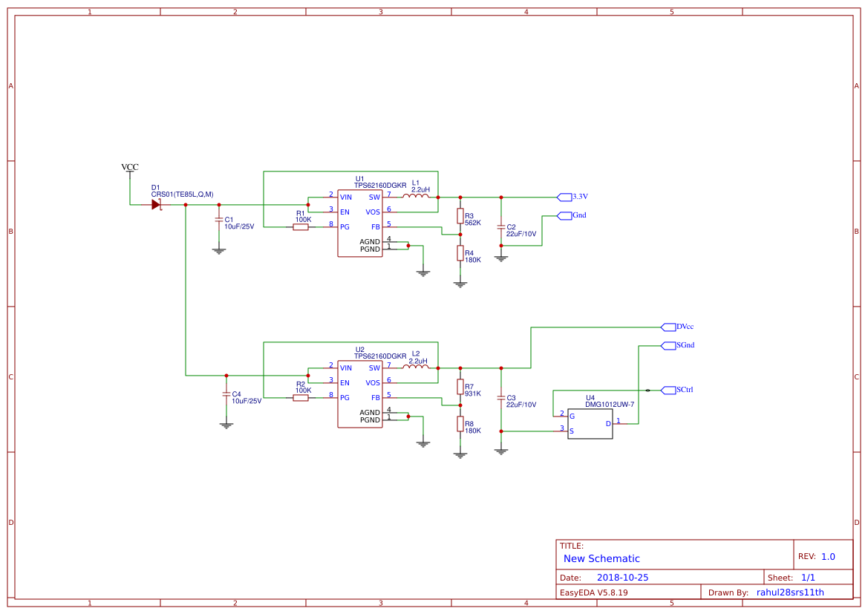Click the DVcc net port
868x614 pixels.
pos(668,327)
